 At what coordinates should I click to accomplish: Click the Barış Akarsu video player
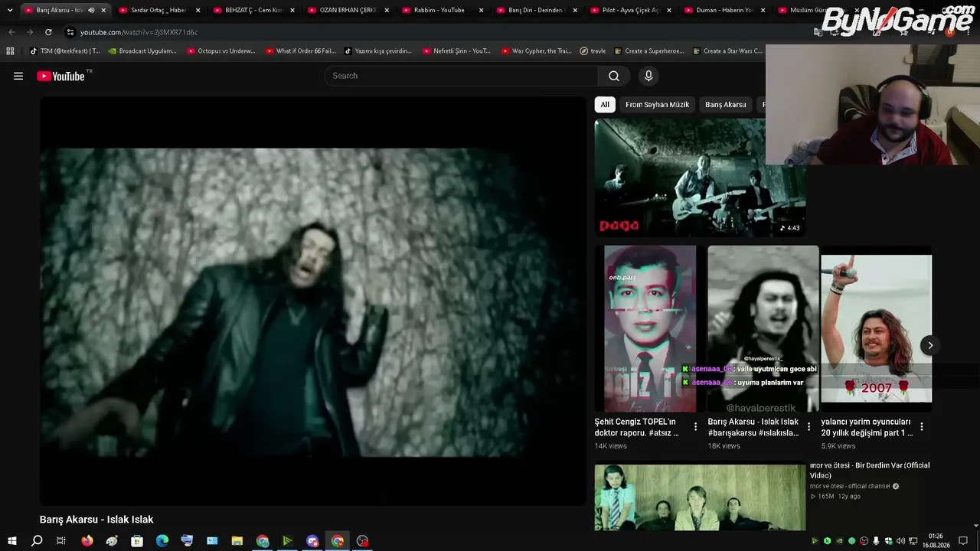313,301
